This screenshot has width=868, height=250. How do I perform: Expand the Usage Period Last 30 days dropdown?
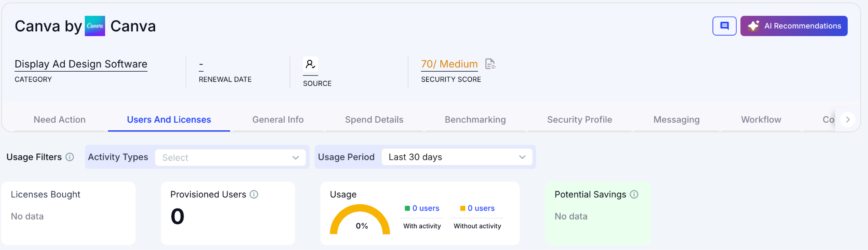point(457,157)
